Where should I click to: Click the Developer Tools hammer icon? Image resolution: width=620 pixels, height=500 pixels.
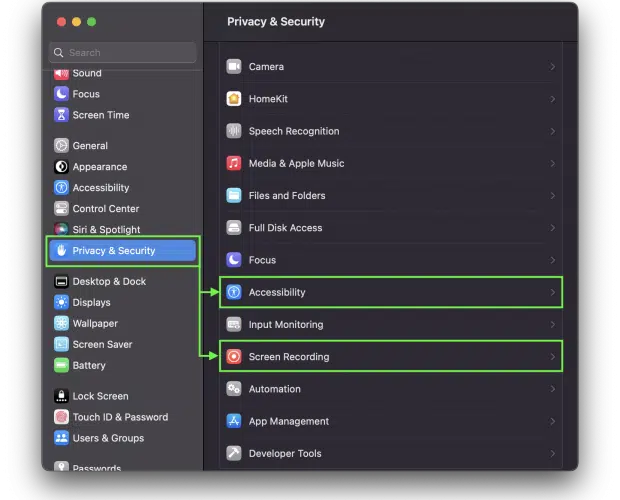[x=234, y=453]
